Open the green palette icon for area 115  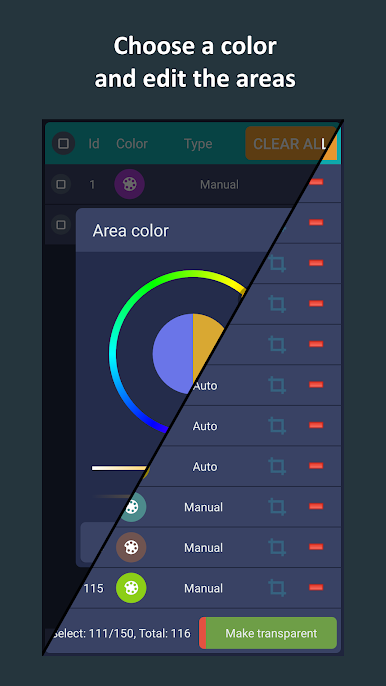131,588
